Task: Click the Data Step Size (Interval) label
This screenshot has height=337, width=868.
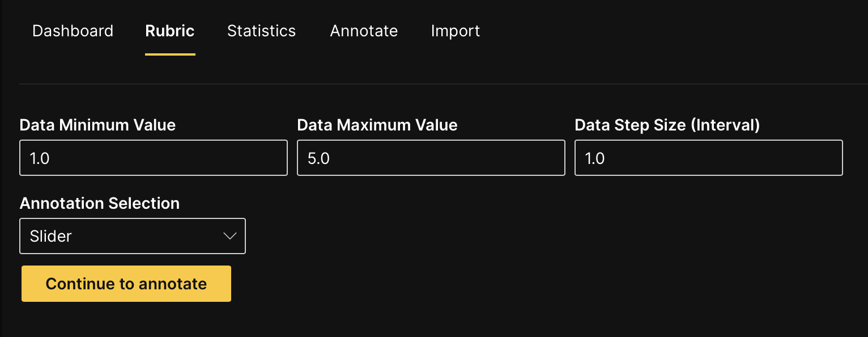Action: (x=667, y=125)
